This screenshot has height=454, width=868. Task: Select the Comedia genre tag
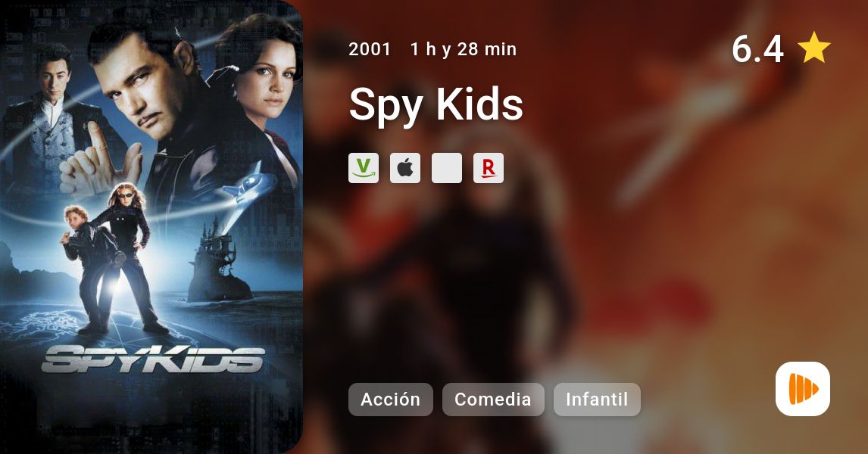pos(492,400)
